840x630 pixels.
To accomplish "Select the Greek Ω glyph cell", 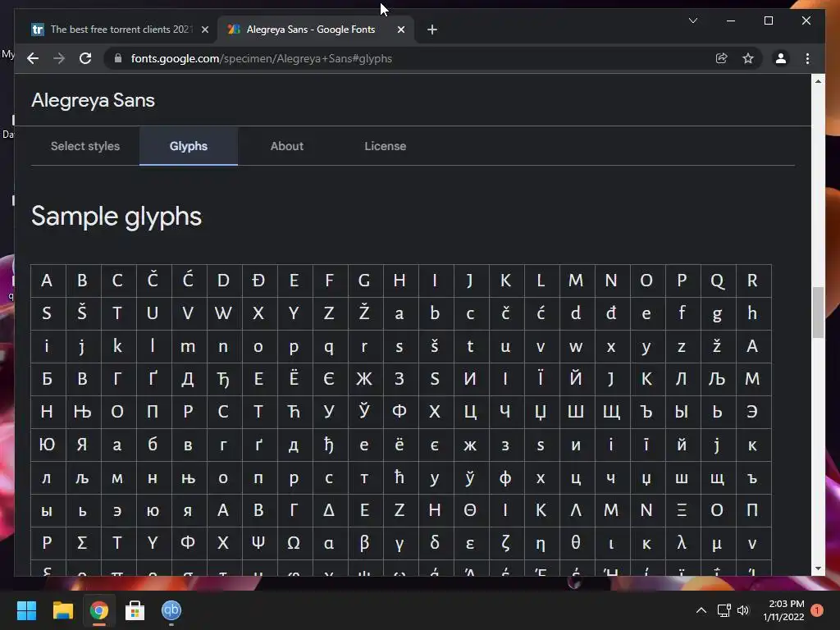I will 294,544.
